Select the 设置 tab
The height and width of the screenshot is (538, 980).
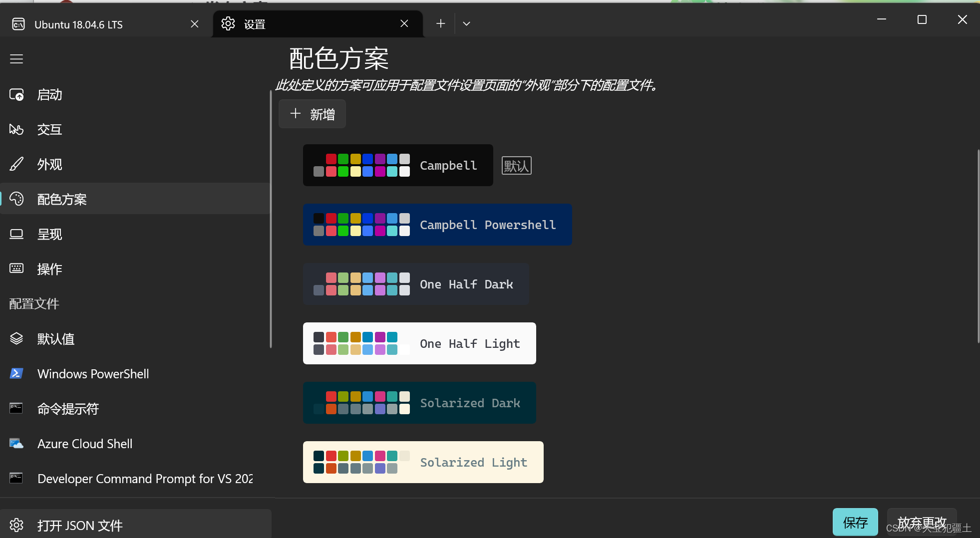pos(318,23)
